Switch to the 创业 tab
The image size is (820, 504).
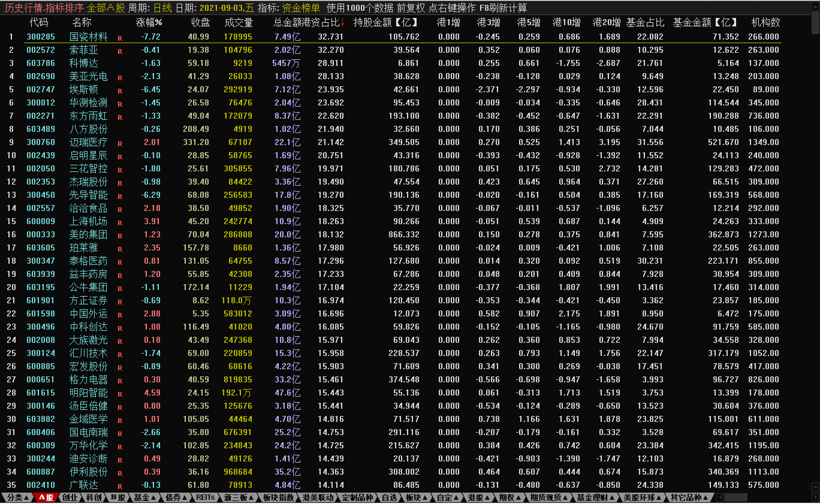pos(70,498)
